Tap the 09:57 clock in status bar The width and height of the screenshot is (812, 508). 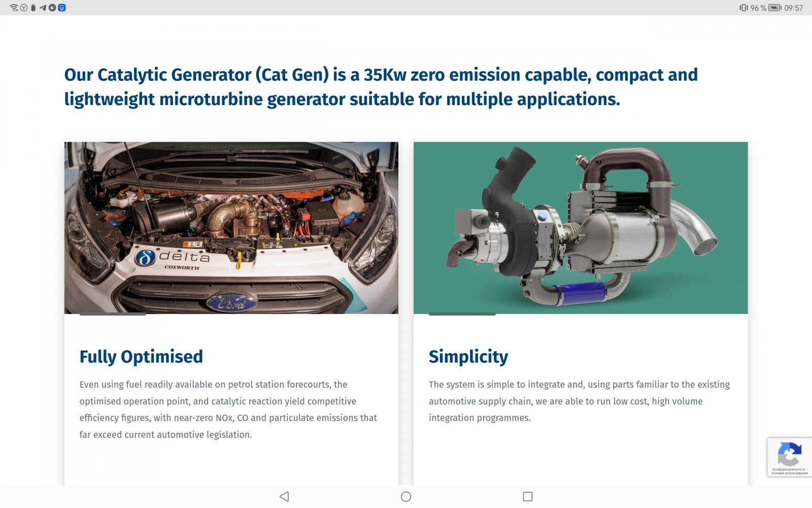(793, 8)
